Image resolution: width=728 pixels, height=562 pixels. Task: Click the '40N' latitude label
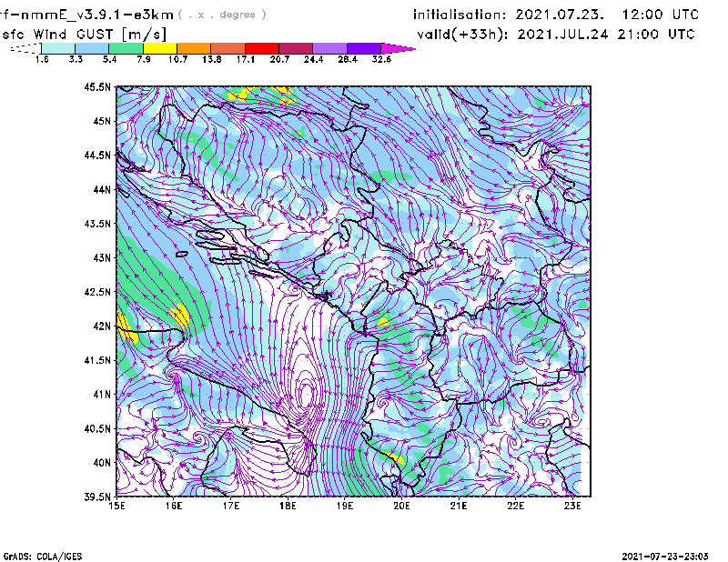pos(102,463)
